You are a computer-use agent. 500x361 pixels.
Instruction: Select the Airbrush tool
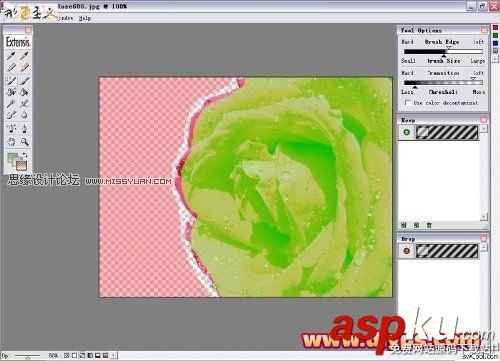click(11, 115)
